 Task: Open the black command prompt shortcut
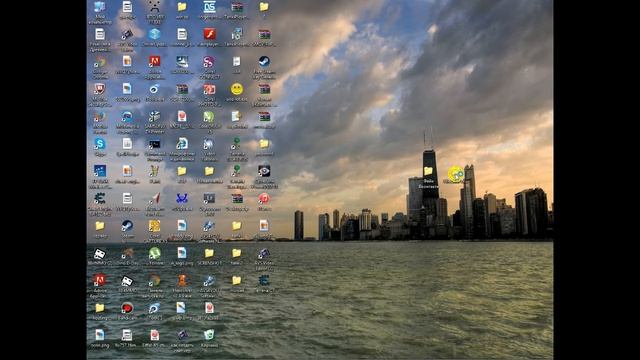(x=154, y=144)
